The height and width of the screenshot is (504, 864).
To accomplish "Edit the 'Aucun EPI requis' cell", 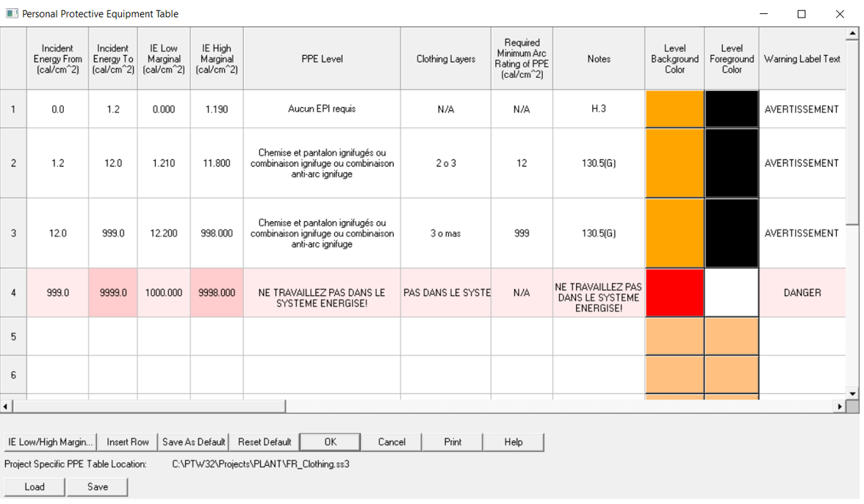I will (322, 109).
